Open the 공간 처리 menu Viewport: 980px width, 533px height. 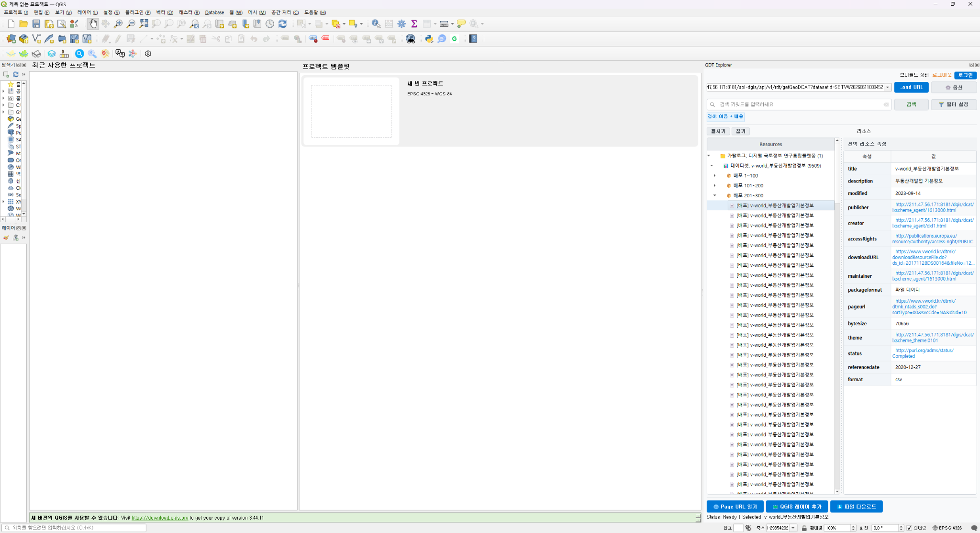[x=285, y=12]
